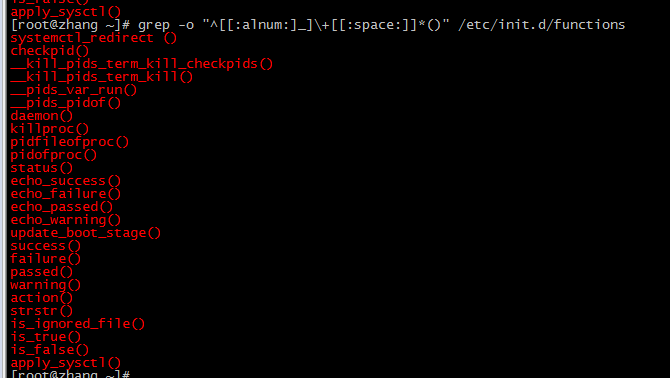Image resolution: width=670 pixels, height=378 pixels.
Task: Click the last apply_sysctl() line
Action: pos(66,363)
